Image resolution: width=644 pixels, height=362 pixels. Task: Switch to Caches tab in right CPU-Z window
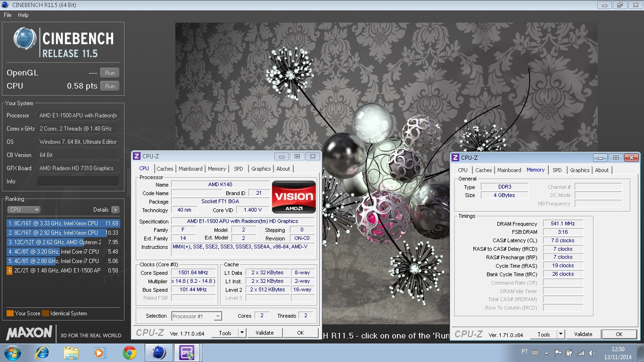pos(484,170)
